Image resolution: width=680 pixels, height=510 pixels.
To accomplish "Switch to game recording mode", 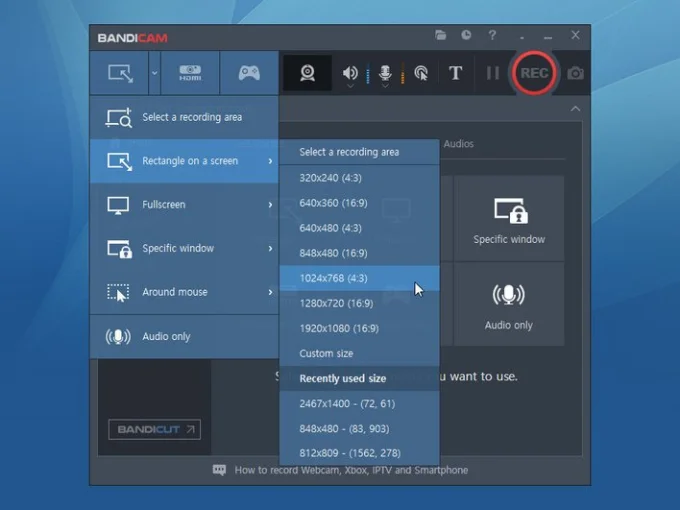I will [249, 73].
